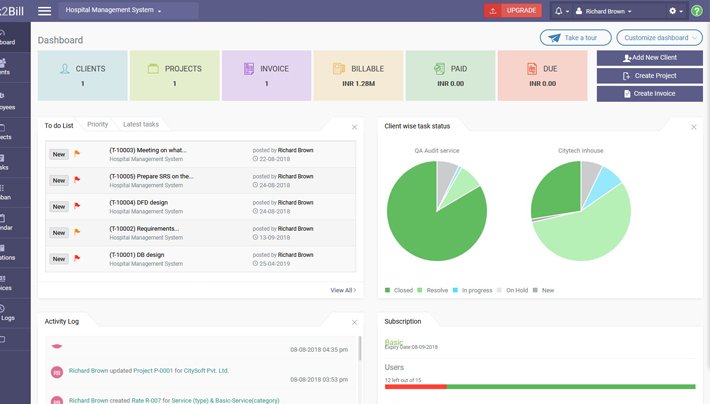Toggle On Hold legend entry
This screenshot has width=710, height=404.
tap(516, 290)
